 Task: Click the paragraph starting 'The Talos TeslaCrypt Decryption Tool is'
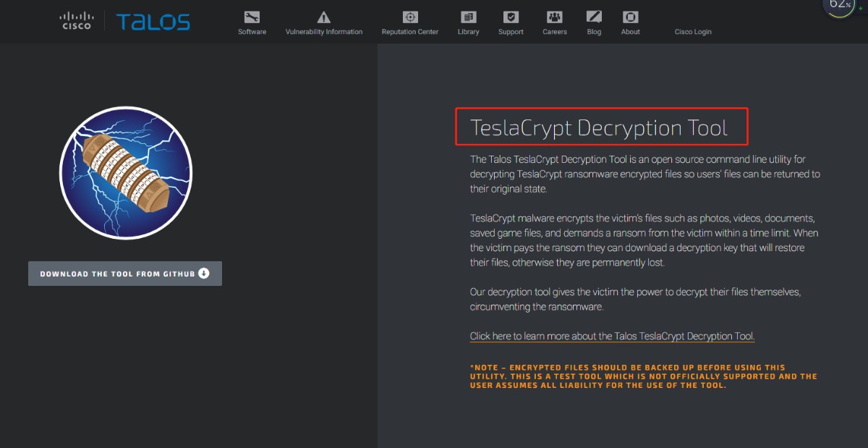coord(645,174)
